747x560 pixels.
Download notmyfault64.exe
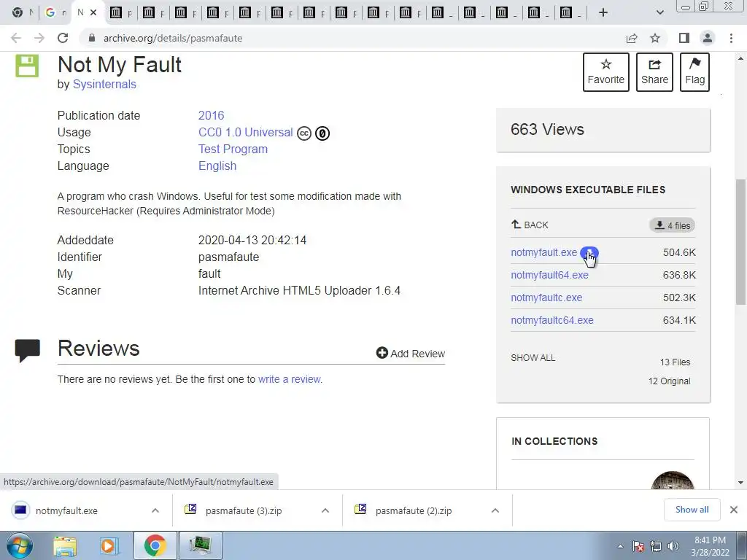click(549, 275)
